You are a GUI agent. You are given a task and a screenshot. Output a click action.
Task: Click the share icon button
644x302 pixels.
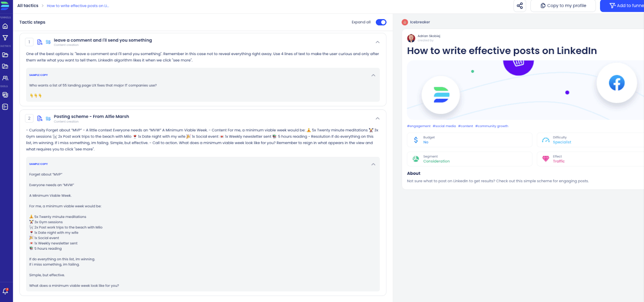pos(520,6)
